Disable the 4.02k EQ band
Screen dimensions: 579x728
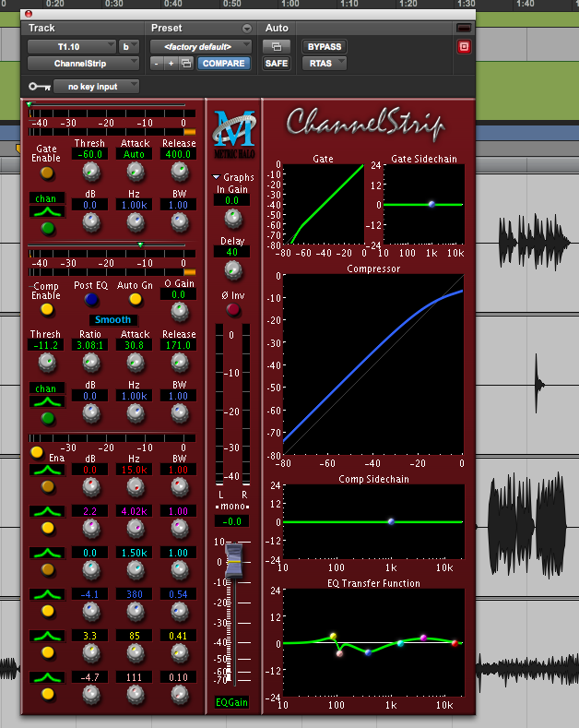tap(47, 528)
